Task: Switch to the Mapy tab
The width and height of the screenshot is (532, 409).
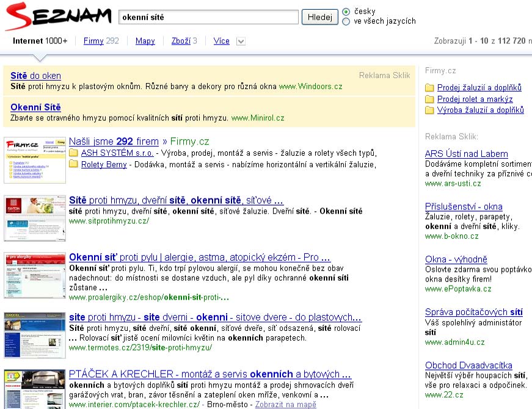Action: click(145, 41)
